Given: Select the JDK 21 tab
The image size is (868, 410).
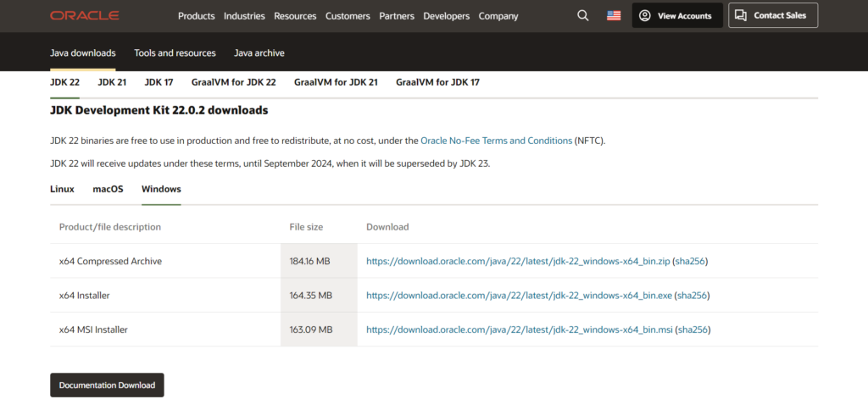Looking at the screenshot, I should tap(112, 82).
